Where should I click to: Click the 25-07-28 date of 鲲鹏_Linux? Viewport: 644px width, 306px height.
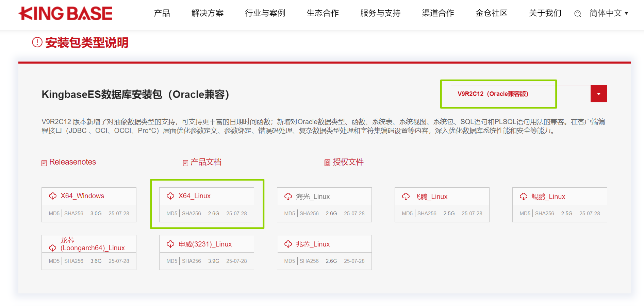[x=590, y=214]
